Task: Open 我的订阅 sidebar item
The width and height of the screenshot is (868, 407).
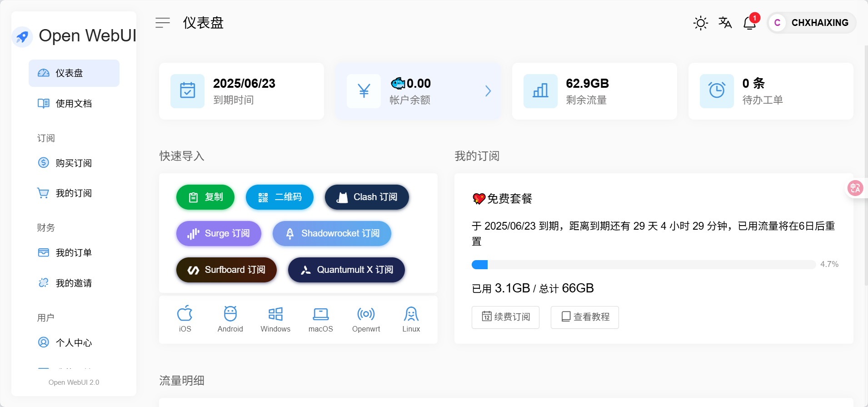Action: 74,193
